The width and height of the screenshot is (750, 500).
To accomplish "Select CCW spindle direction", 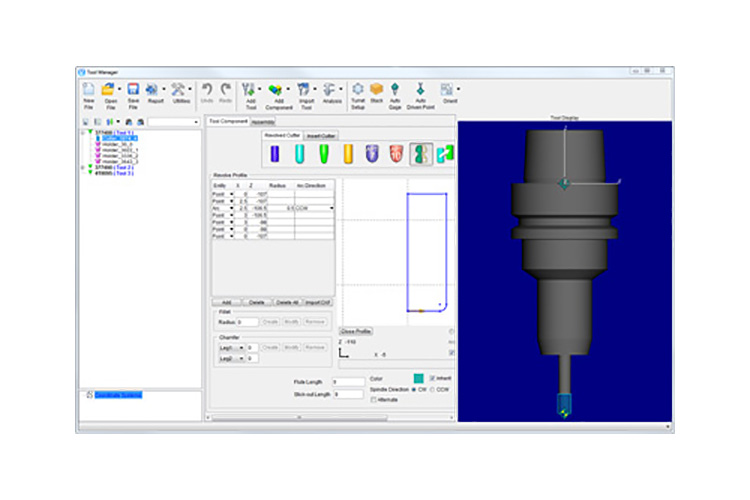I will (x=432, y=389).
